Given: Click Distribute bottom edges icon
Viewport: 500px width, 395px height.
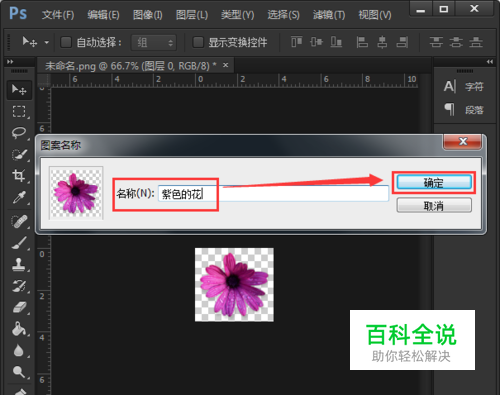Looking at the screenshot, I should pos(476,42).
